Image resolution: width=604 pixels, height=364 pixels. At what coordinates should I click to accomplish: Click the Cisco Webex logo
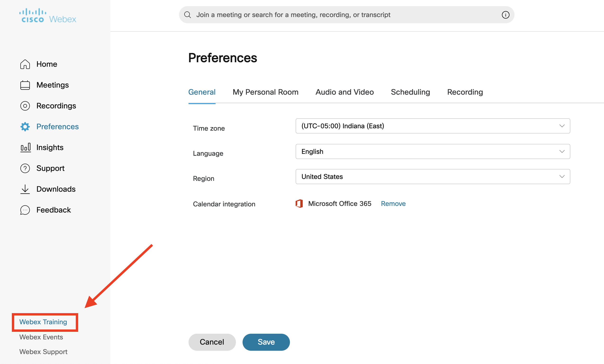47,15
